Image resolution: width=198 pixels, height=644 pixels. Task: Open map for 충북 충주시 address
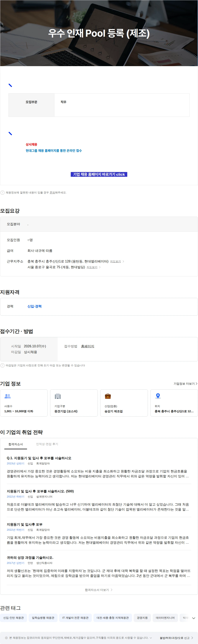click(x=115, y=261)
